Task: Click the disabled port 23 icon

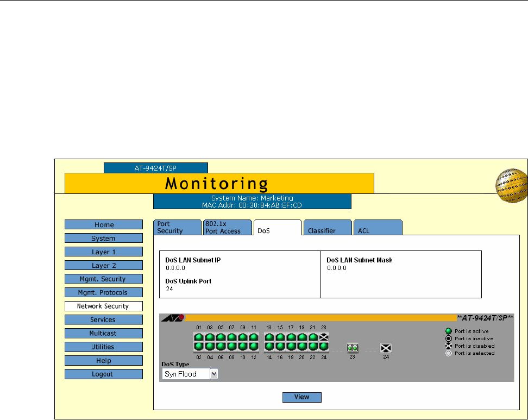Action: point(324,337)
